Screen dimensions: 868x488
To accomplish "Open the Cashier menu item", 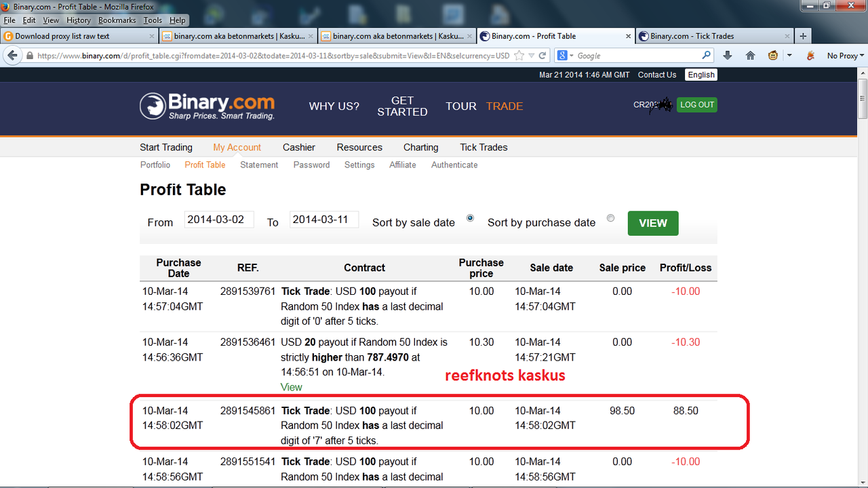I will point(299,147).
